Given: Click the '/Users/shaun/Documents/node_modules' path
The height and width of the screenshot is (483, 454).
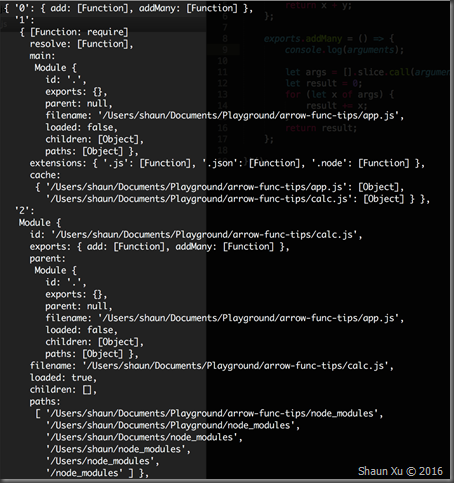Looking at the screenshot, I should click(144, 437).
